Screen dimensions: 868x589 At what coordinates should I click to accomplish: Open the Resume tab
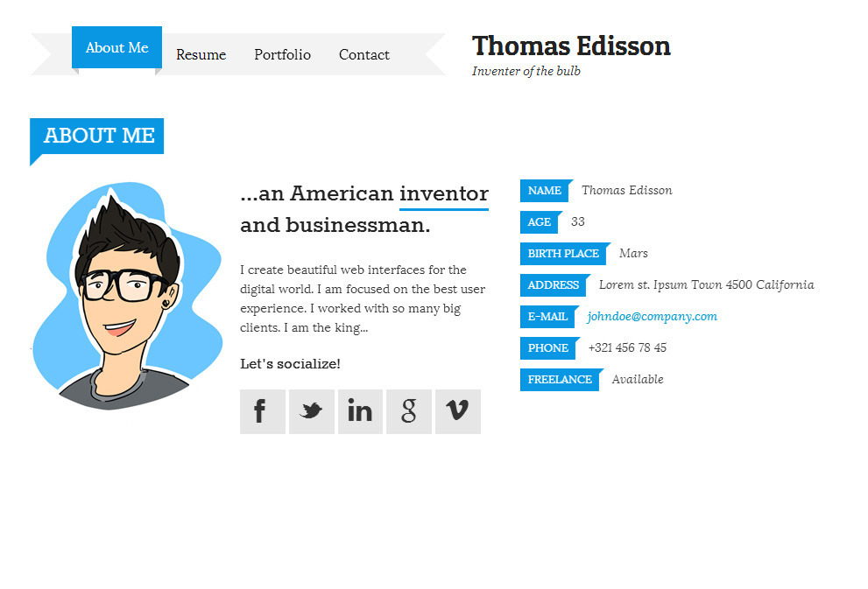coord(201,54)
